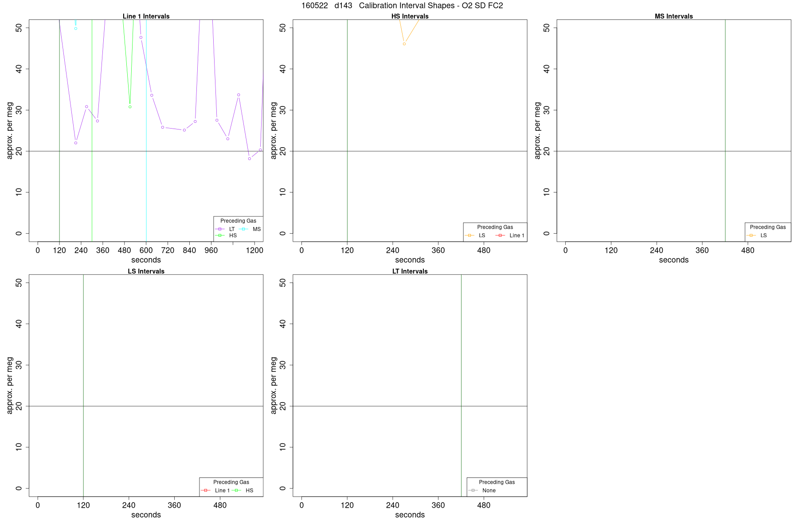Click the '480' x-axis tick in MS Intervals plot

point(747,250)
